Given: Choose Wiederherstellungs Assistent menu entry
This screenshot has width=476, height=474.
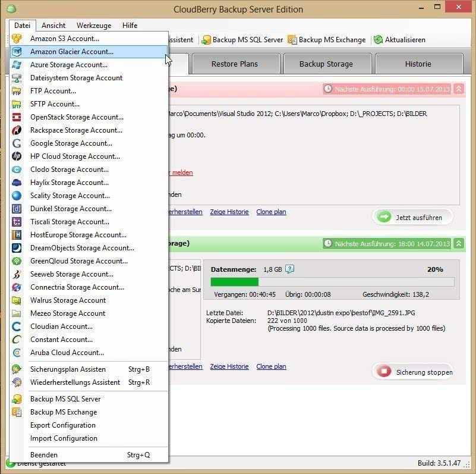Looking at the screenshot, I should coord(89,382).
